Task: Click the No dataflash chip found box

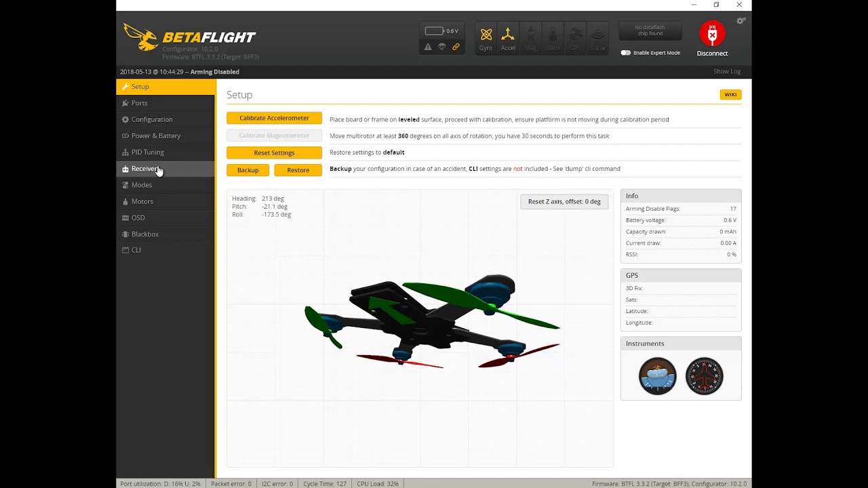Action: pos(650,30)
